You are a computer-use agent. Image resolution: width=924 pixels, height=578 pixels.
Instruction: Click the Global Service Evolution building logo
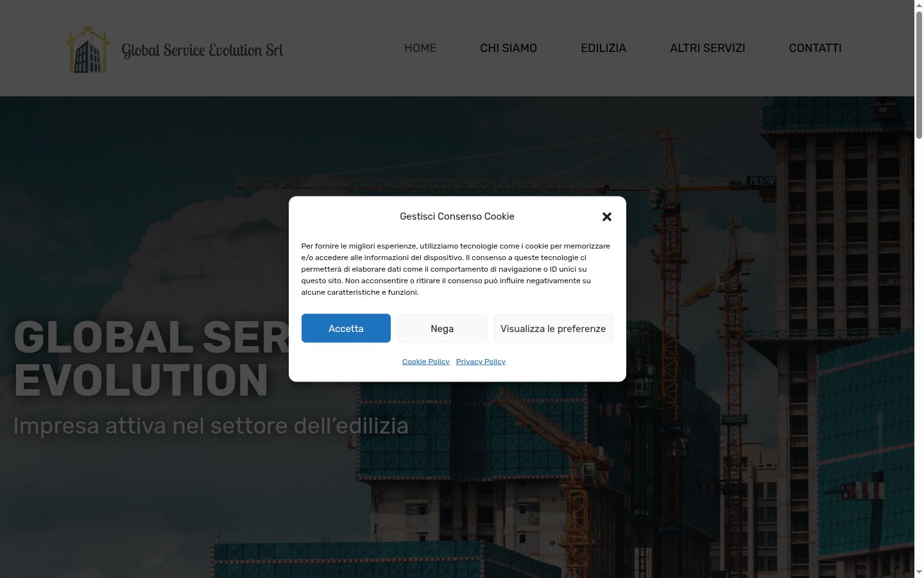[89, 49]
